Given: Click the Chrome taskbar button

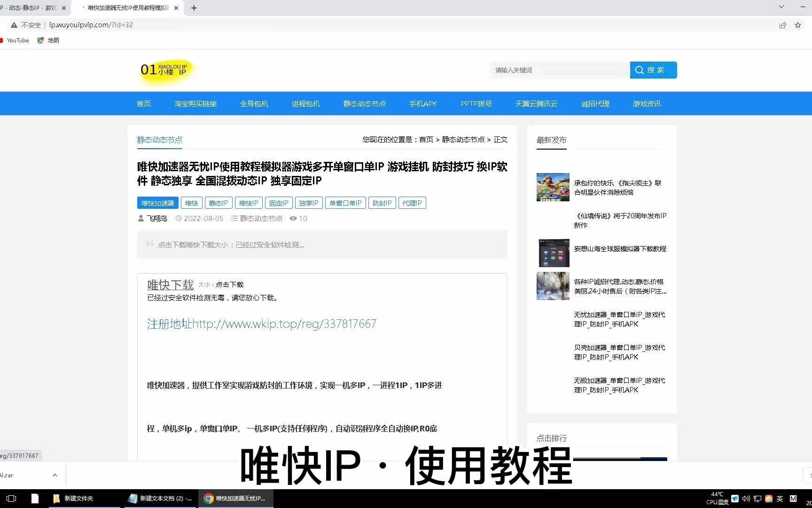Looking at the screenshot, I should 236,499.
